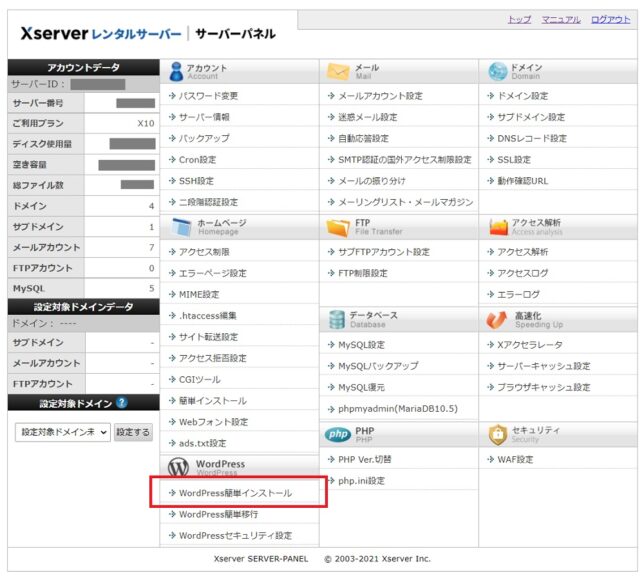Open サブドメイン設定
The height and width of the screenshot is (580, 644).
coord(531,117)
